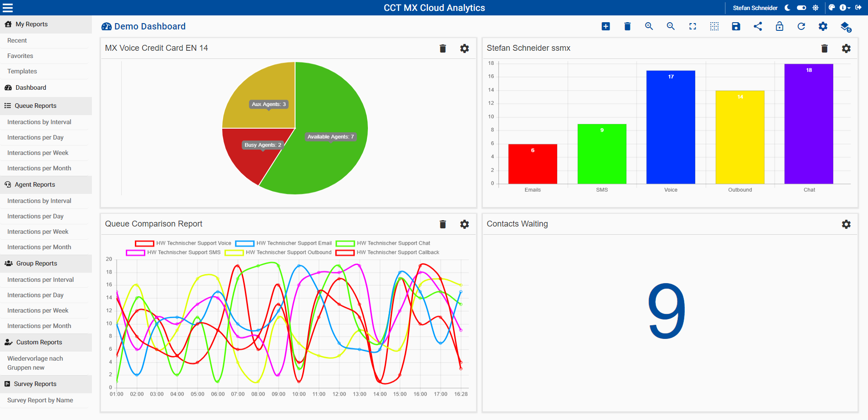Viewport: 868px width, 420px height.
Task: Open the layers icon with badge 5
Action: 845,27
